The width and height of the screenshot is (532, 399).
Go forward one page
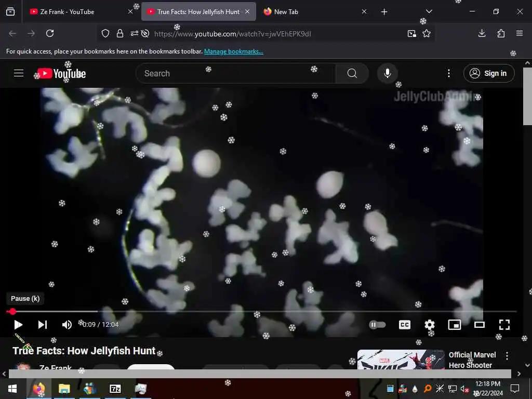pyautogui.click(x=31, y=33)
